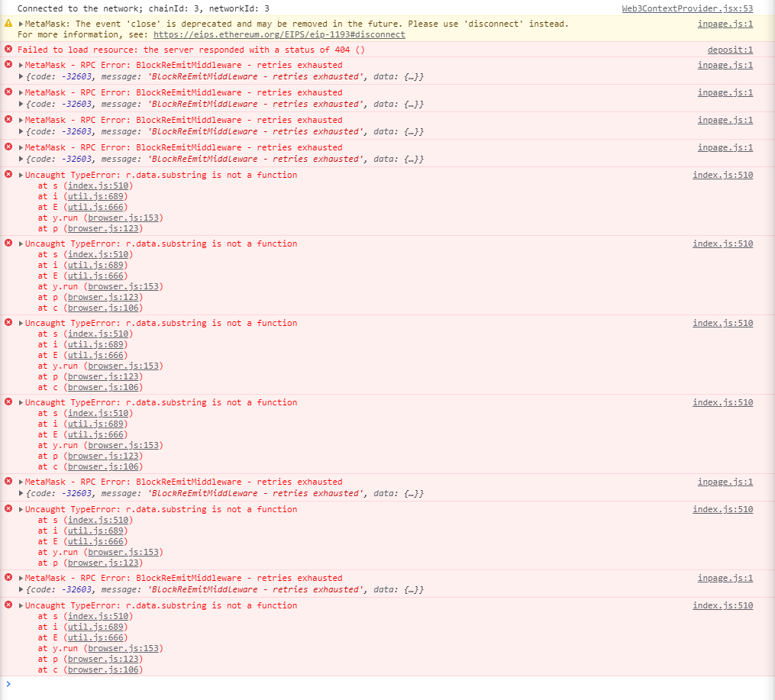
Task: Select the 'Failed to load resource' 404 message
Action: click(x=191, y=50)
